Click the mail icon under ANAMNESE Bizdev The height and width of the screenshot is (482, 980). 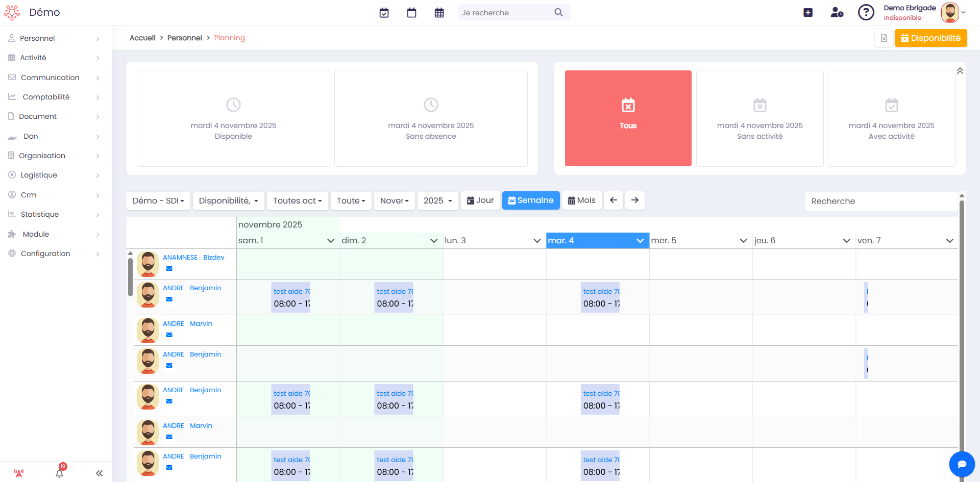pos(169,269)
